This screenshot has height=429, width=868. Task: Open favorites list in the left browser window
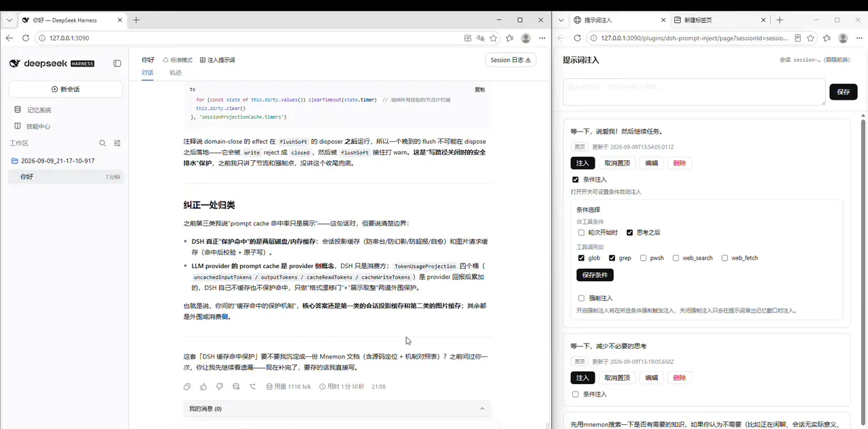pyautogui.click(x=509, y=38)
